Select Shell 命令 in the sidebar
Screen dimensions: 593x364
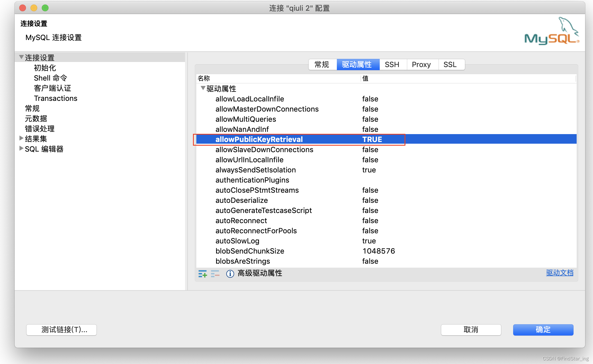50,78
